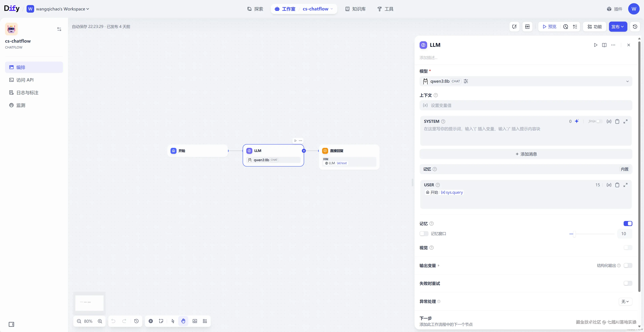Open the Knowledge base tab

pyautogui.click(x=355, y=9)
